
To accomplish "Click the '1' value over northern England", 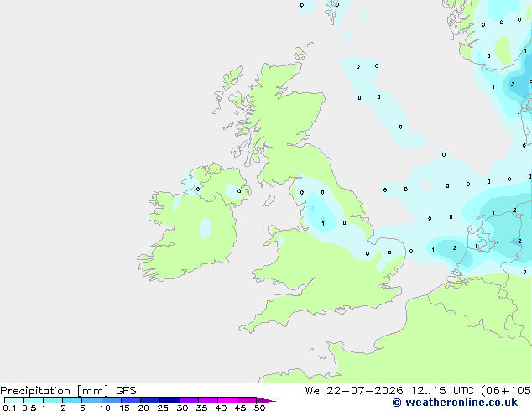I will point(323,223).
